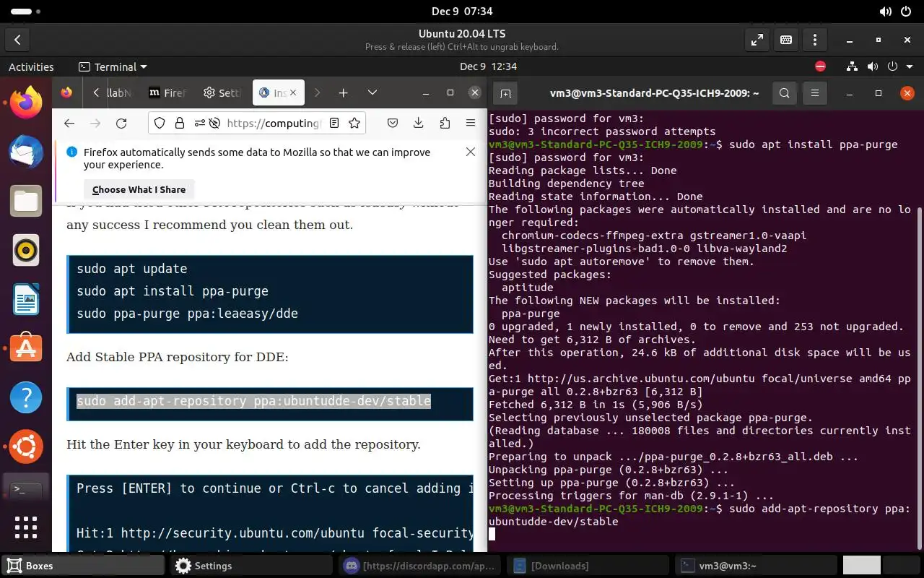The height and width of the screenshot is (578, 924).
Task: Click the red do-not-disturb indicator
Action: [x=820, y=66]
